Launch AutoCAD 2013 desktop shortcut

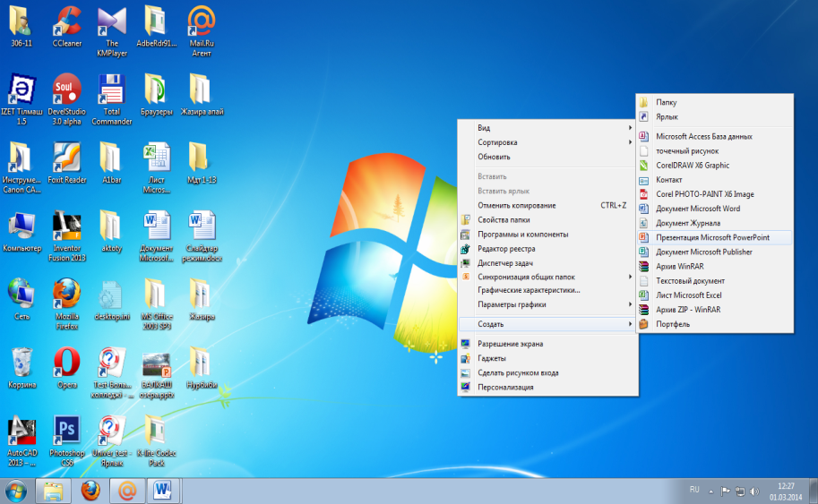pyautogui.click(x=22, y=431)
